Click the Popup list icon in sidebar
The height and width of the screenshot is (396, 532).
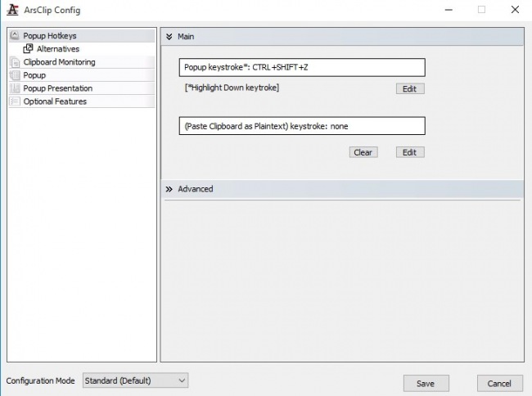pos(15,75)
